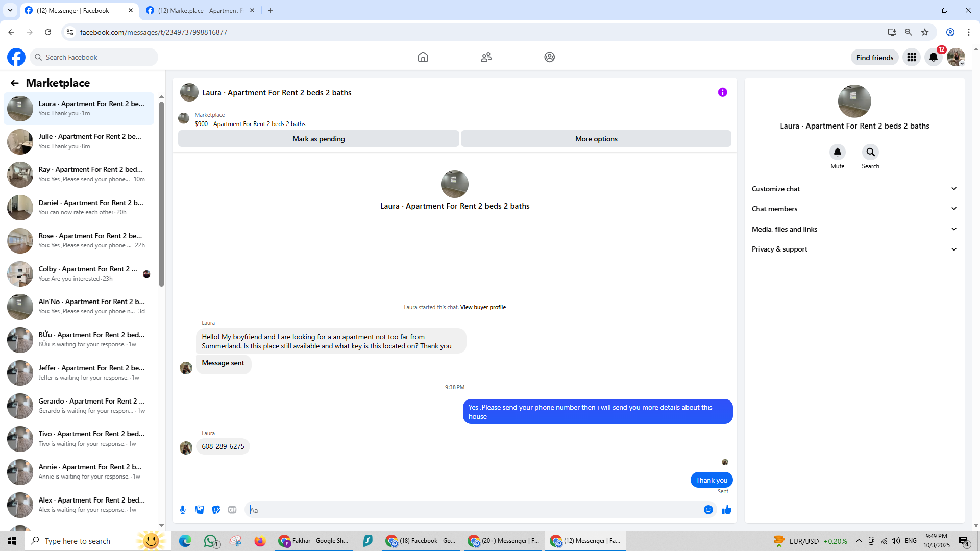The width and height of the screenshot is (980, 551).
Task: Open Annie's apartment conversation
Action: coord(79,472)
